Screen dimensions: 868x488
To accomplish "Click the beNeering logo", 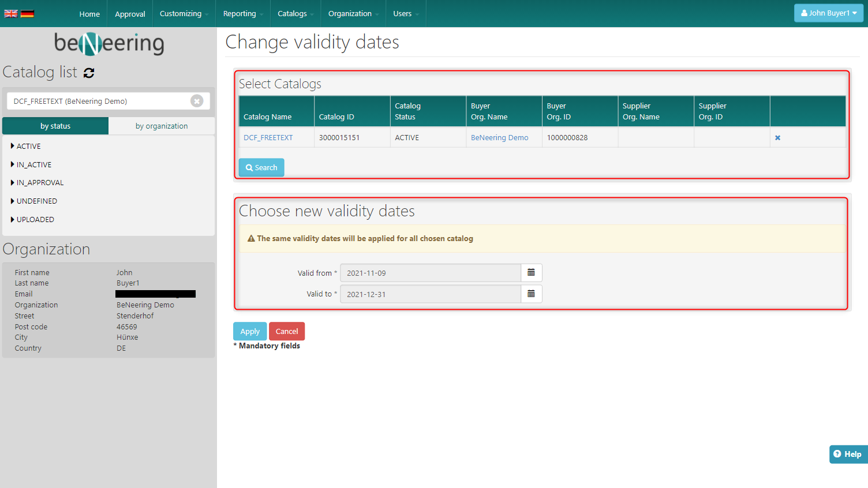I will point(109,43).
